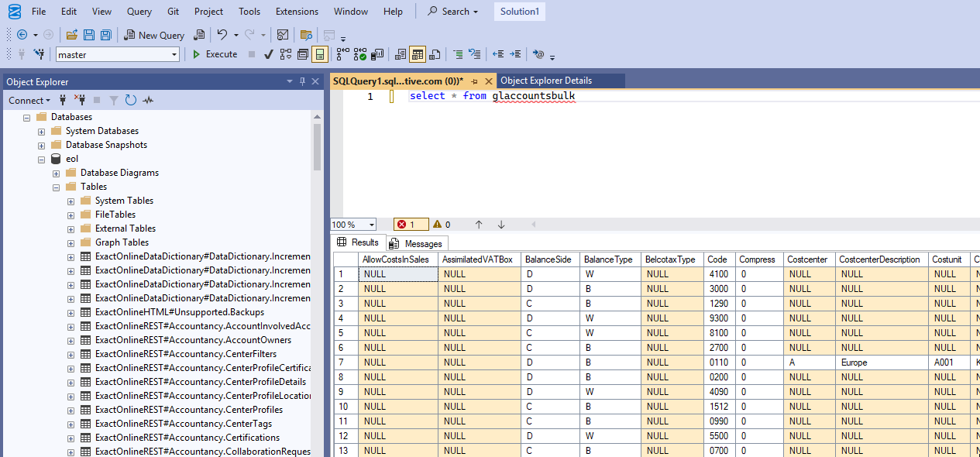
Task: Click the Change Connection icon beside database box
Action: 39,54
